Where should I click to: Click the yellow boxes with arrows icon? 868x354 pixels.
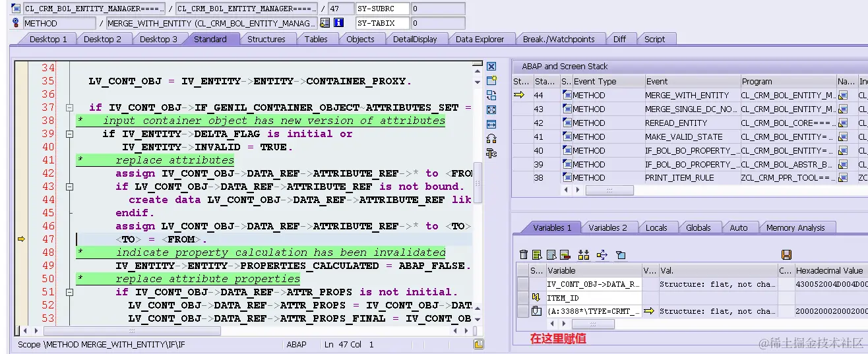pos(583,254)
